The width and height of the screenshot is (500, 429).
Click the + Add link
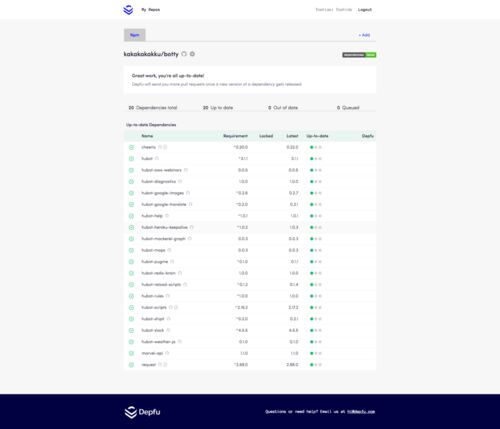pos(364,35)
